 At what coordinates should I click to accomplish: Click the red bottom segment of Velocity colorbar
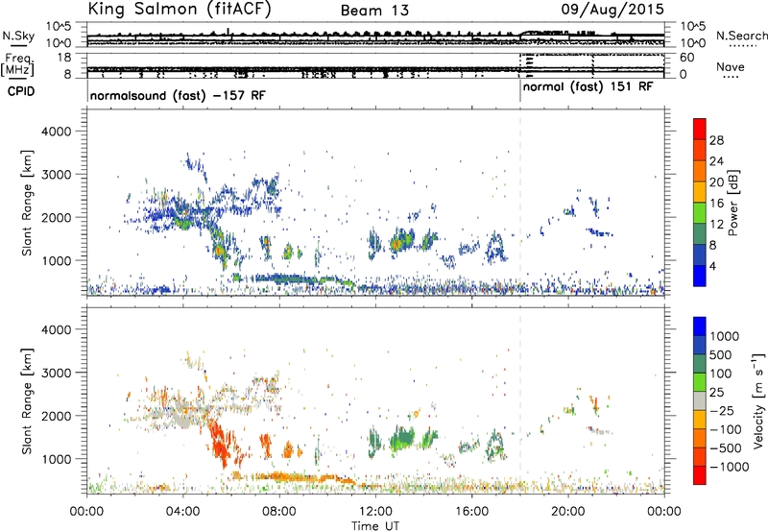pyautogui.click(x=700, y=475)
